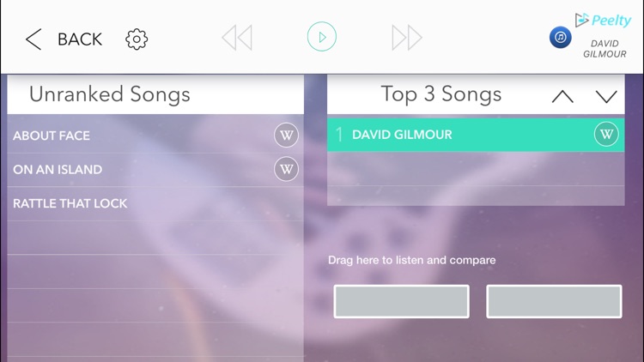This screenshot has height=362, width=644.
Task: Open Wikipedia icon for About Face
Action: tap(286, 135)
